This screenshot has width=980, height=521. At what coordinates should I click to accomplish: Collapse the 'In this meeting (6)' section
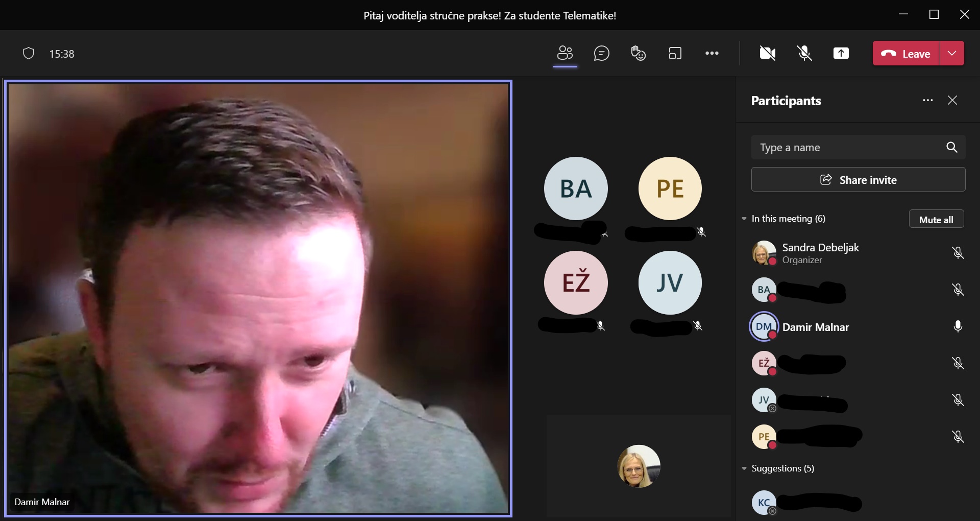744,219
